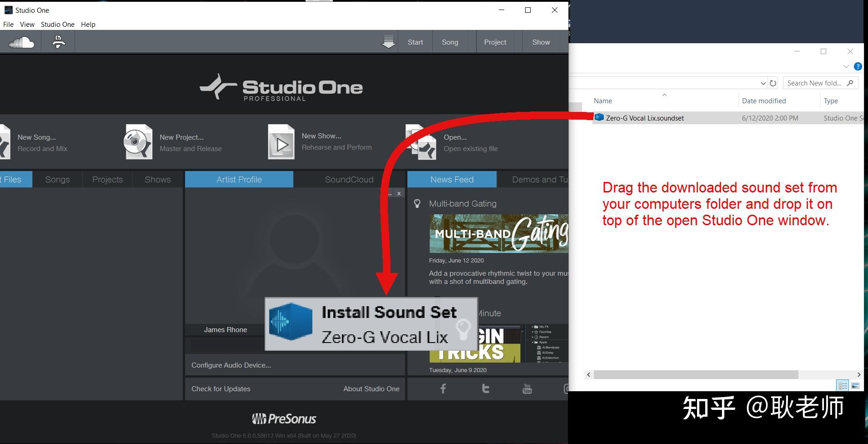The image size is (868, 444).
Task: Click the Friday, June 12 2020 date
Action: pyautogui.click(x=456, y=261)
